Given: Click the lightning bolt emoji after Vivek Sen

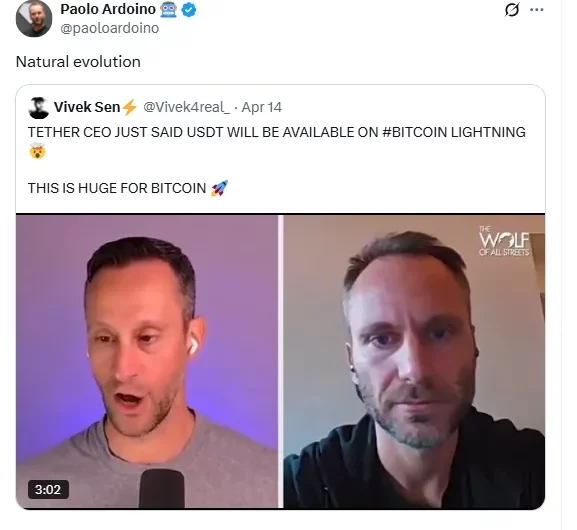Looking at the screenshot, I should point(129,107).
